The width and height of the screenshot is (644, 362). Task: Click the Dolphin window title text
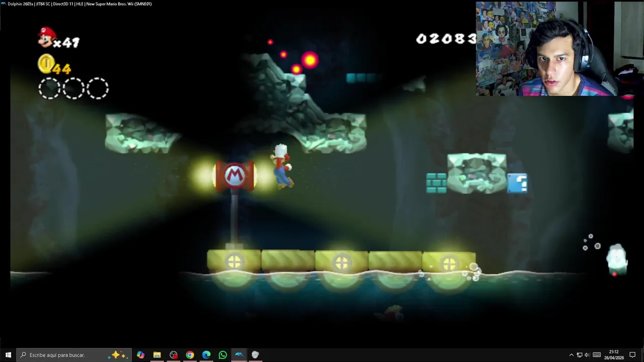[x=79, y=4]
